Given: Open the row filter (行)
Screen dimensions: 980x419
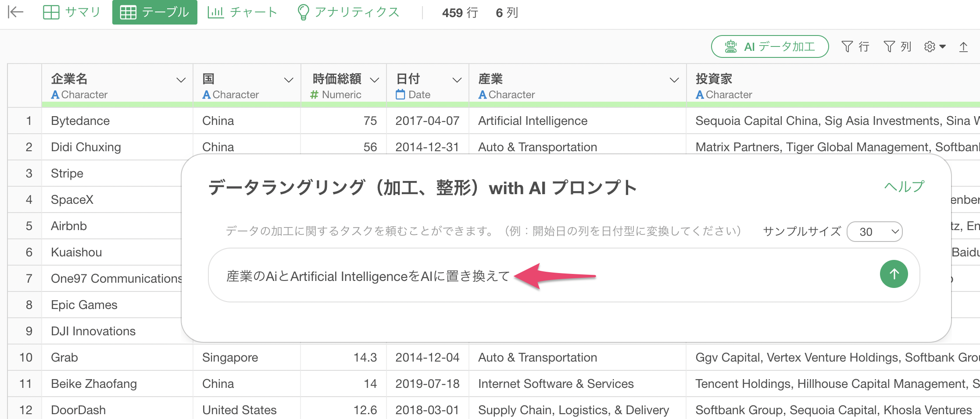Looking at the screenshot, I should tap(855, 46).
